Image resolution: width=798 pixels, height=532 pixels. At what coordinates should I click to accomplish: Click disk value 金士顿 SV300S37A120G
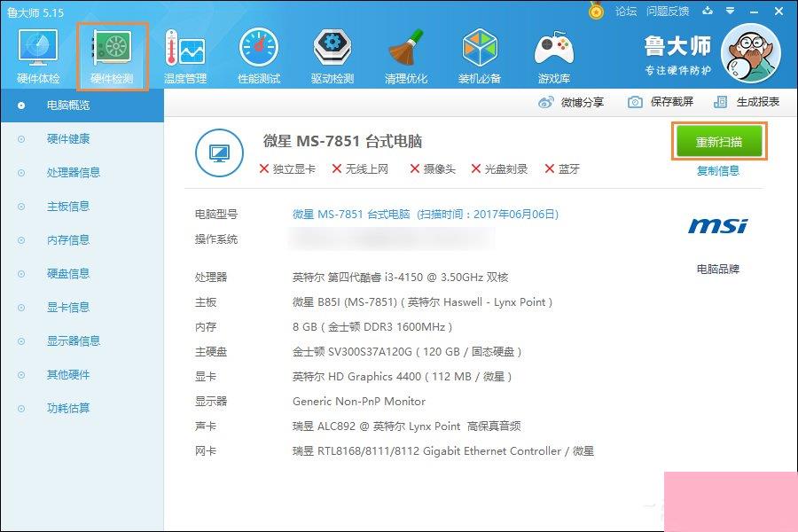click(x=407, y=352)
